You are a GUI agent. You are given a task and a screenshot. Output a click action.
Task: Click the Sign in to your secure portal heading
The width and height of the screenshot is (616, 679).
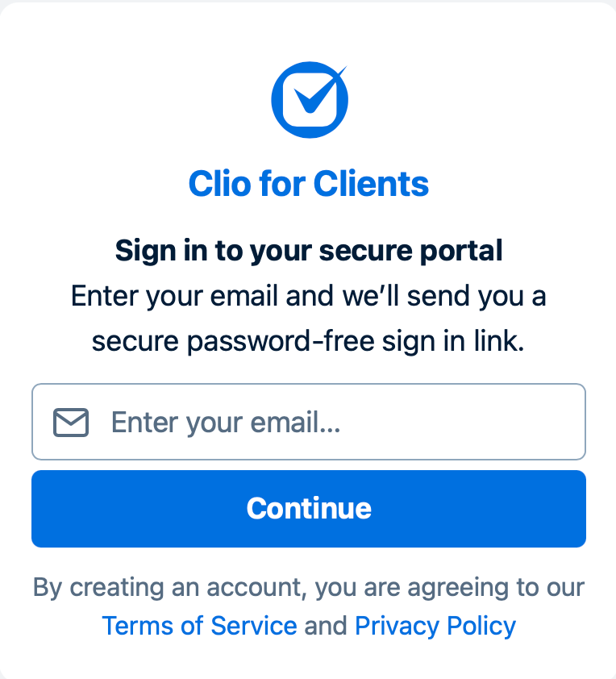click(309, 251)
